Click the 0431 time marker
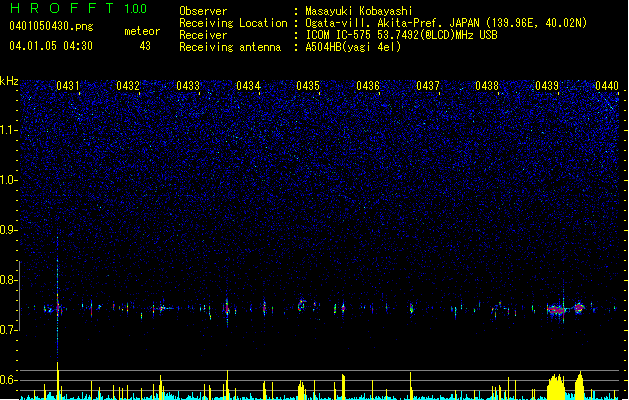The height and width of the screenshot is (400, 629). (68, 85)
